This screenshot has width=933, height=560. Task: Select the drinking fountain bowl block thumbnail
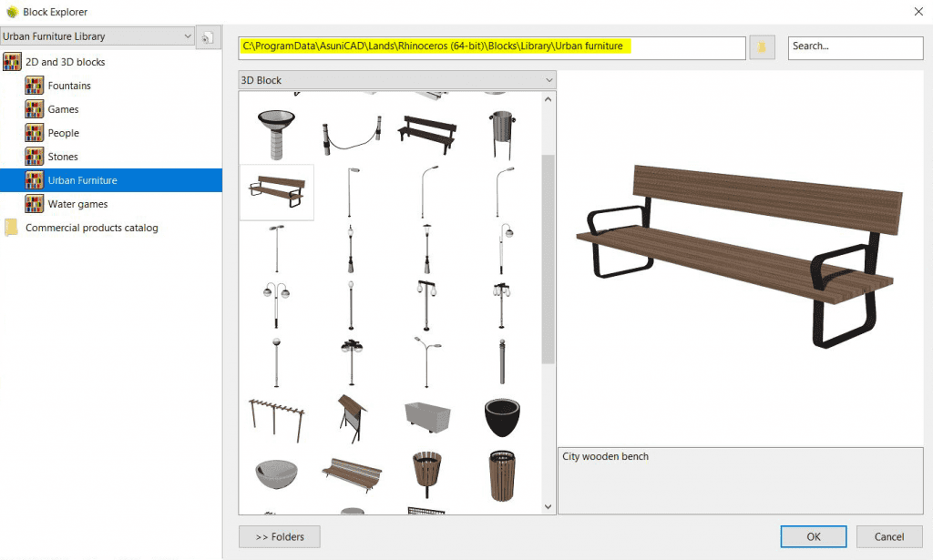pos(276,135)
